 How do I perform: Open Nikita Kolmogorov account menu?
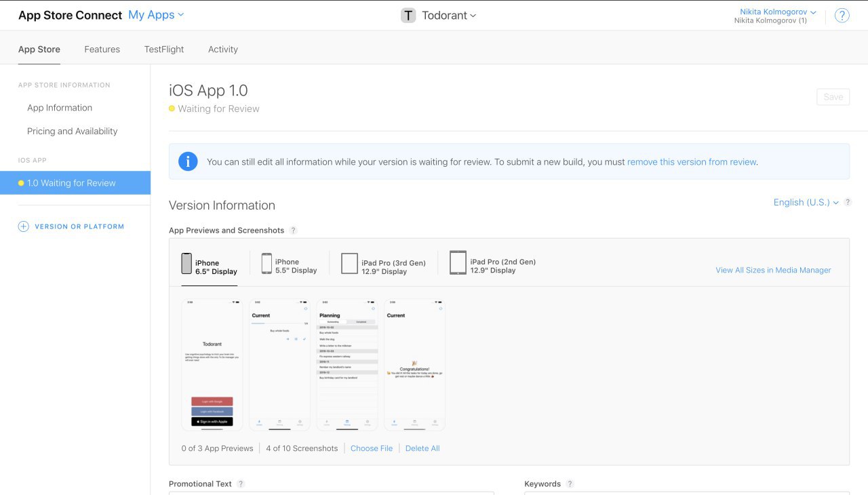[x=778, y=12]
